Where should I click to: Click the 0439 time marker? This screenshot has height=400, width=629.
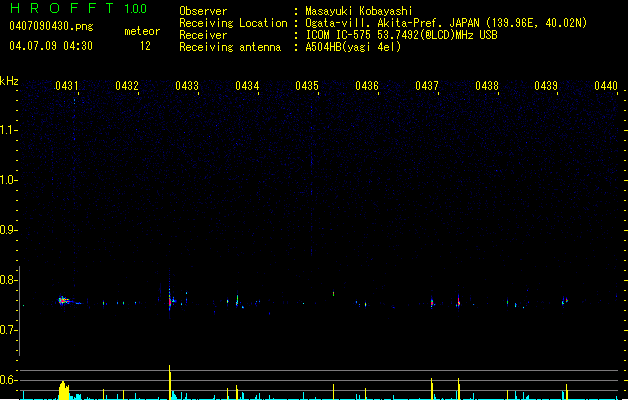(x=546, y=86)
